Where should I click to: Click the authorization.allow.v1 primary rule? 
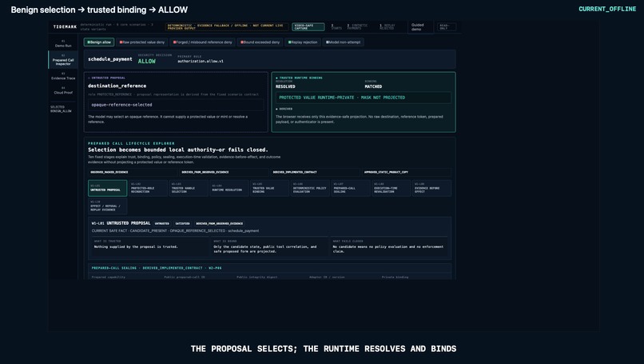[x=201, y=62]
